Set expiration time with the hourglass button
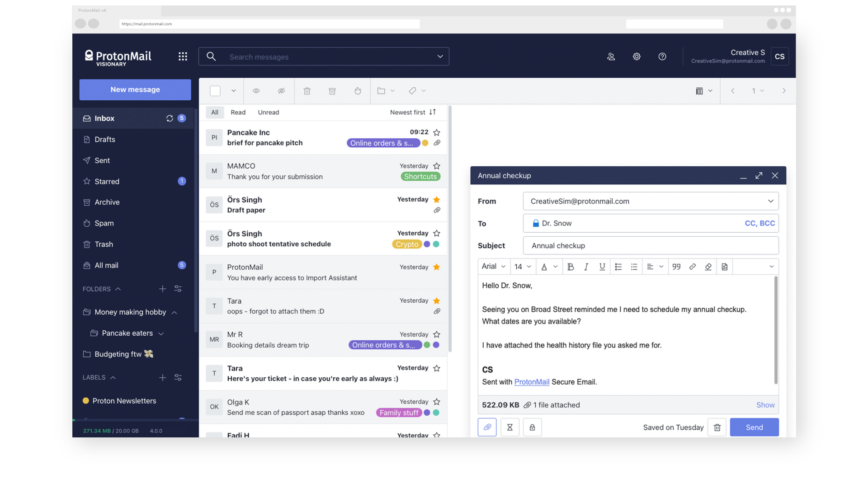Screen dimensions: 868x488 (x=509, y=427)
